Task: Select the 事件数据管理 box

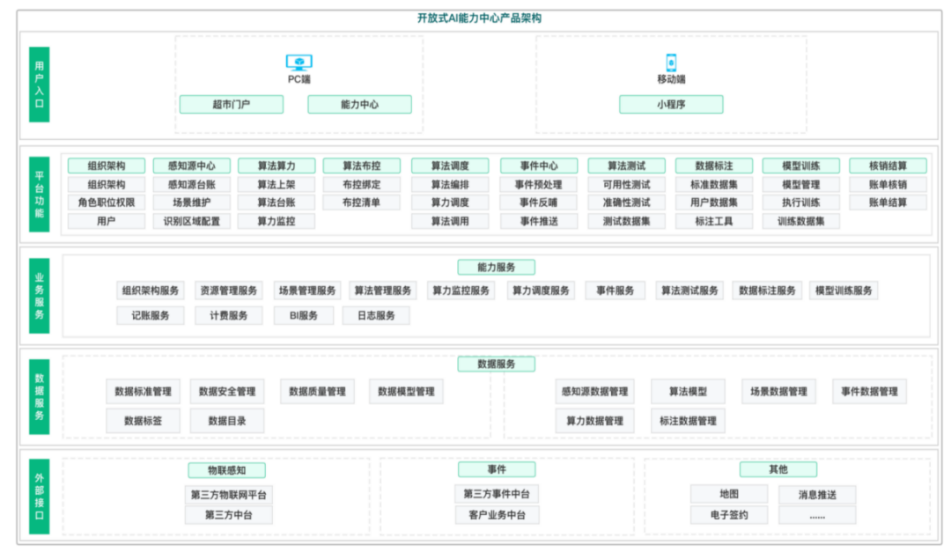Action: pyautogui.click(x=870, y=392)
